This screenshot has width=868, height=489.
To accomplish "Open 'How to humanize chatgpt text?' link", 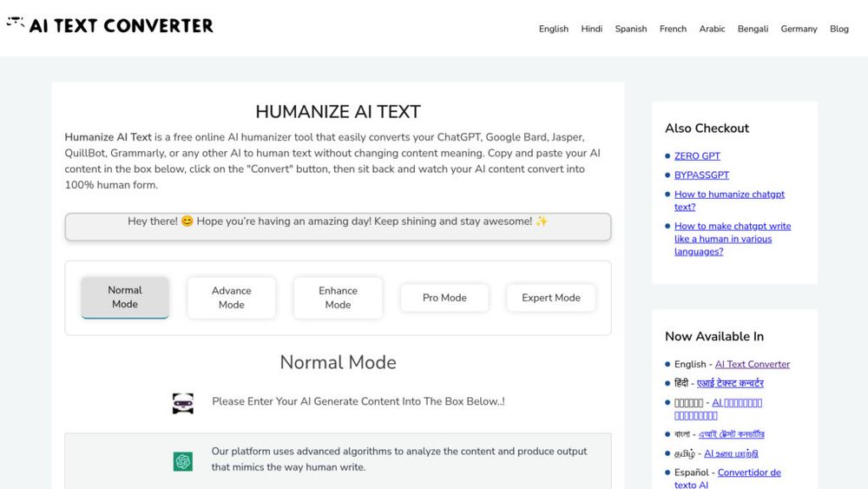I will click(x=729, y=201).
